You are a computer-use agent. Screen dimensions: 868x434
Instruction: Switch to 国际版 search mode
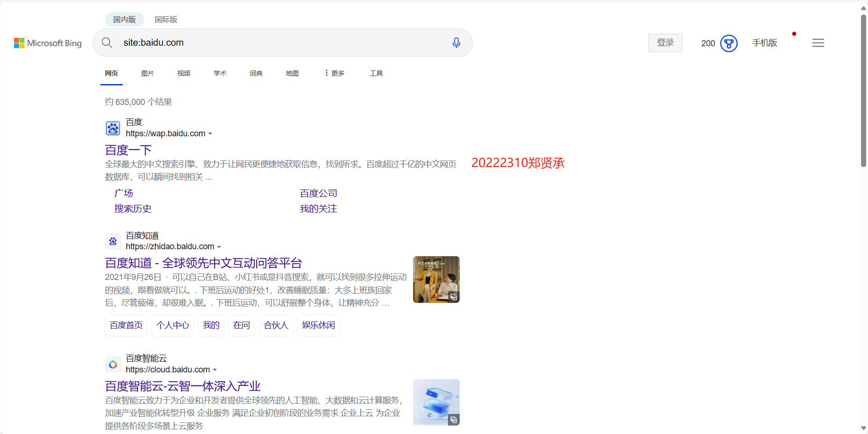(166, 20)
